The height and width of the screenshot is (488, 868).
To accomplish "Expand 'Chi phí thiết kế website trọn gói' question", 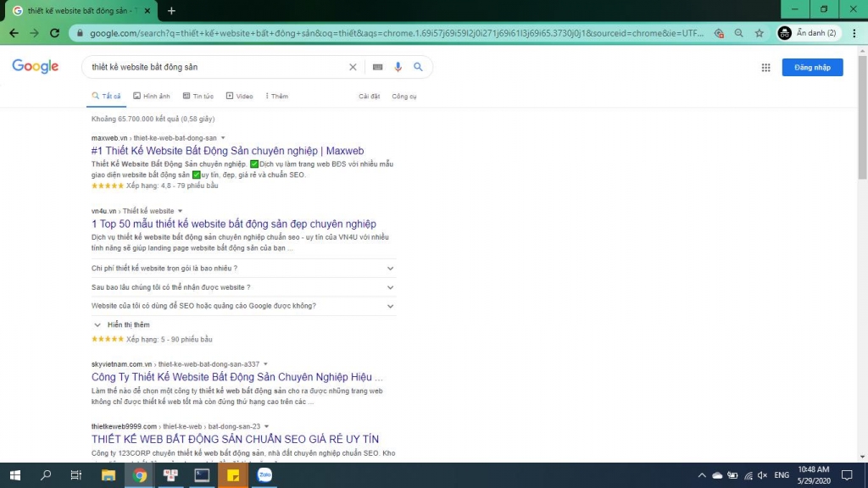I will [243, 269].
